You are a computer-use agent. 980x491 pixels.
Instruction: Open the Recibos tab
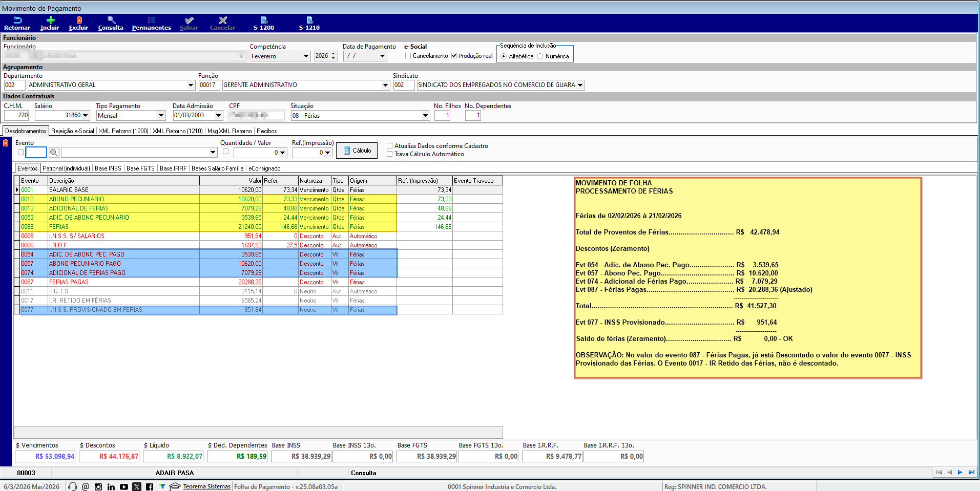(266, 131)
